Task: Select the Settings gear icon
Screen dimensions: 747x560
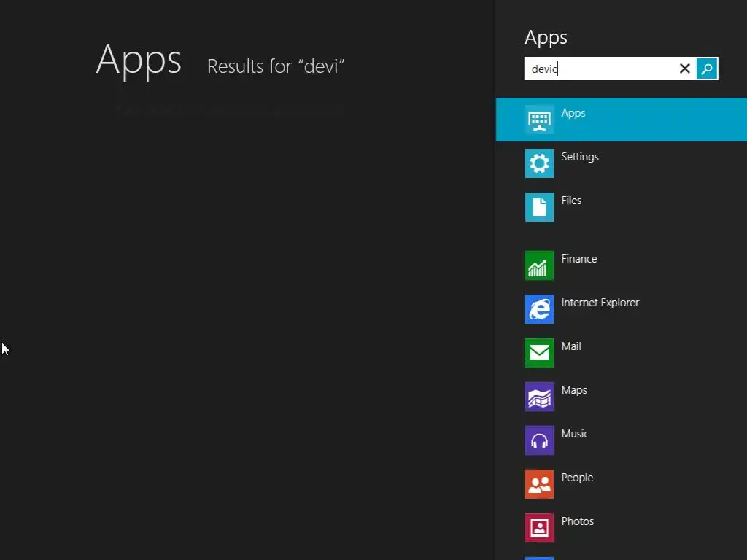Action: [x=539, y=163]
